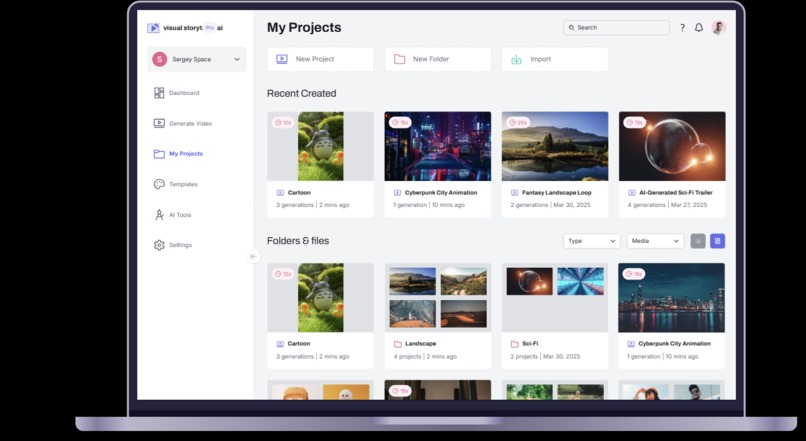
Task: Click the 20s duration badge on Fantasy Landscape thumbnail
Action: [x=518, y=122]
